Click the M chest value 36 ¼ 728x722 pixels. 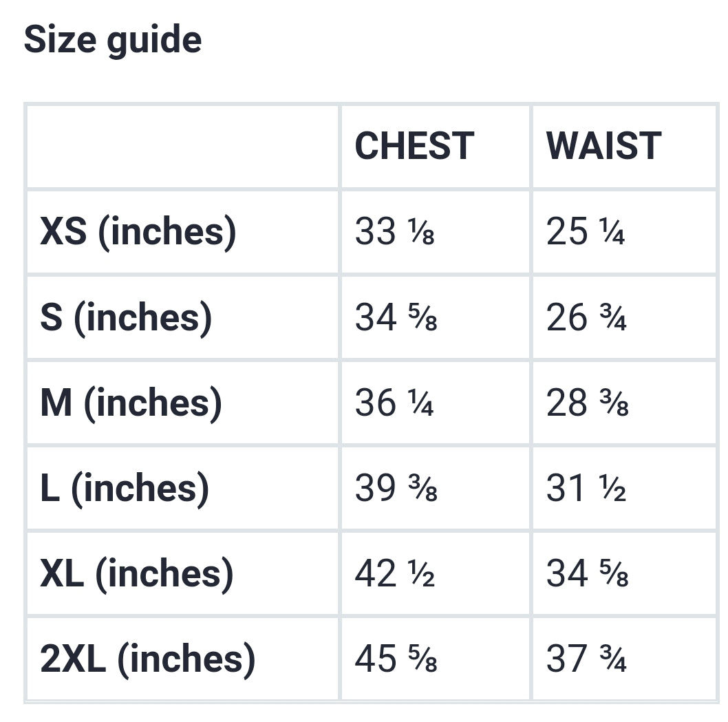[x=395, y=403]
